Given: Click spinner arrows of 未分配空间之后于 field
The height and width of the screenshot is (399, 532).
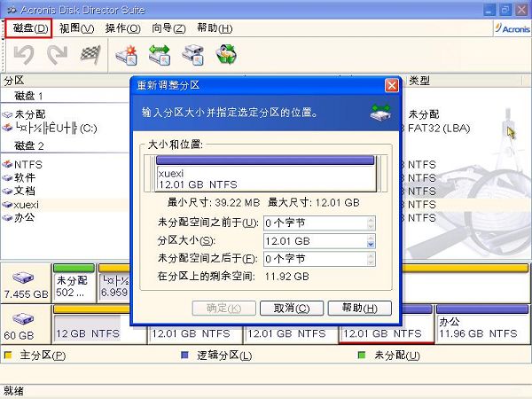Looking at the screenshot, I should tap(371, 259).
